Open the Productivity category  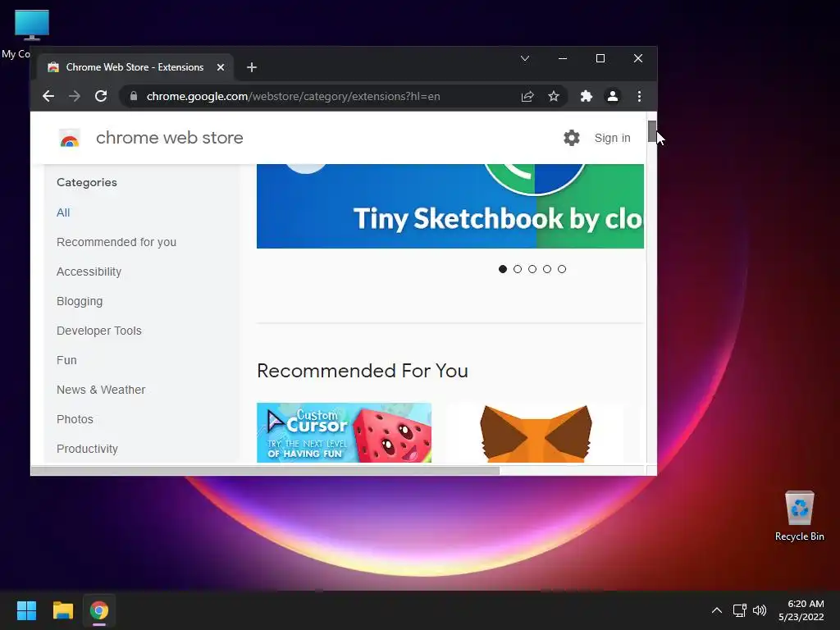[x=87, y=449]
